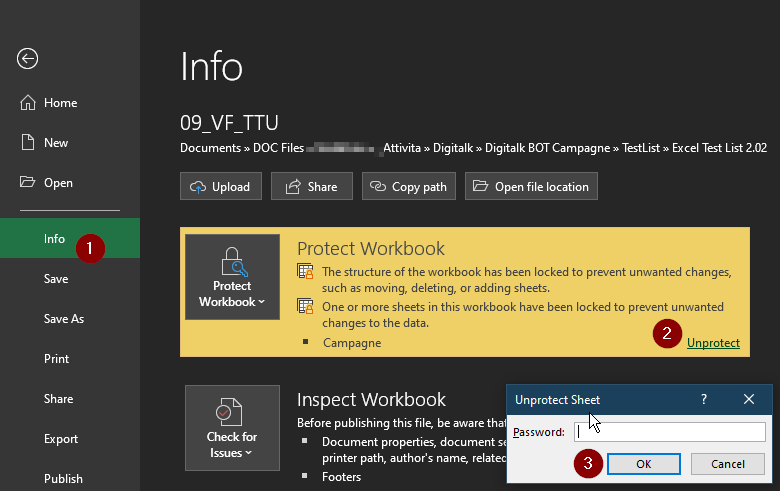Click Open file location button

[532, 187]
